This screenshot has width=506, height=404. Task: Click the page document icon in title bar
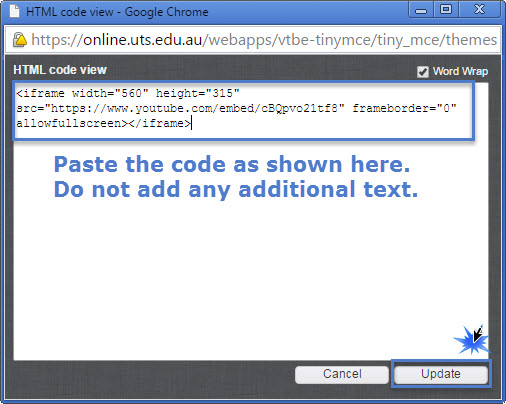click(x=14, y=11)
